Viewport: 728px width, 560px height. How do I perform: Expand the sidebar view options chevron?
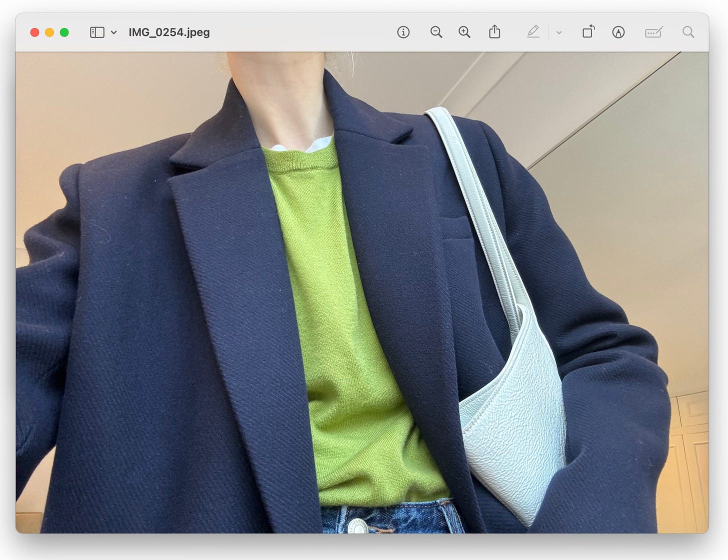[x=113, y=32]
